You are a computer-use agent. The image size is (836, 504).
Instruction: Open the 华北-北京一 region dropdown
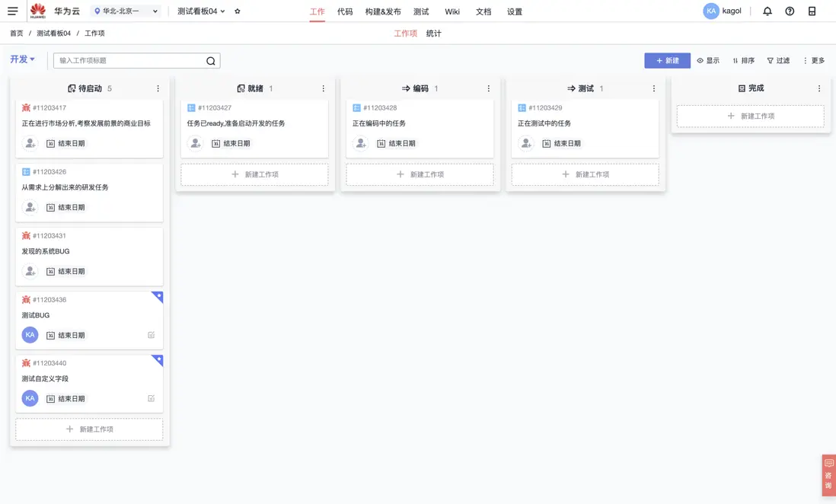point(126,11)
